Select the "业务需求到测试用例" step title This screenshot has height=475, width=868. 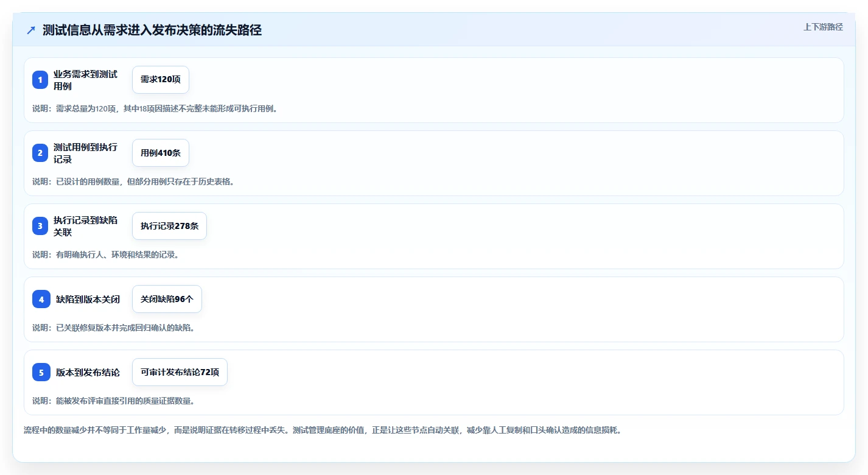(x=85, y=80)
